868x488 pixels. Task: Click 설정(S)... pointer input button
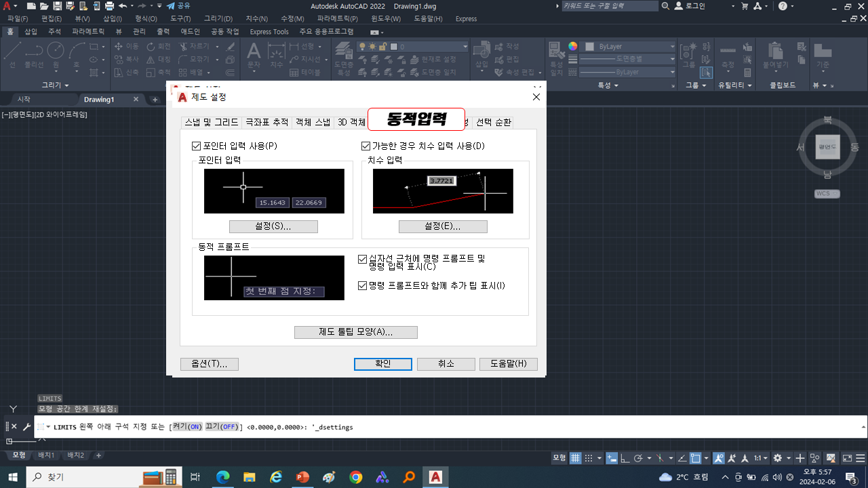coord(273,226)
